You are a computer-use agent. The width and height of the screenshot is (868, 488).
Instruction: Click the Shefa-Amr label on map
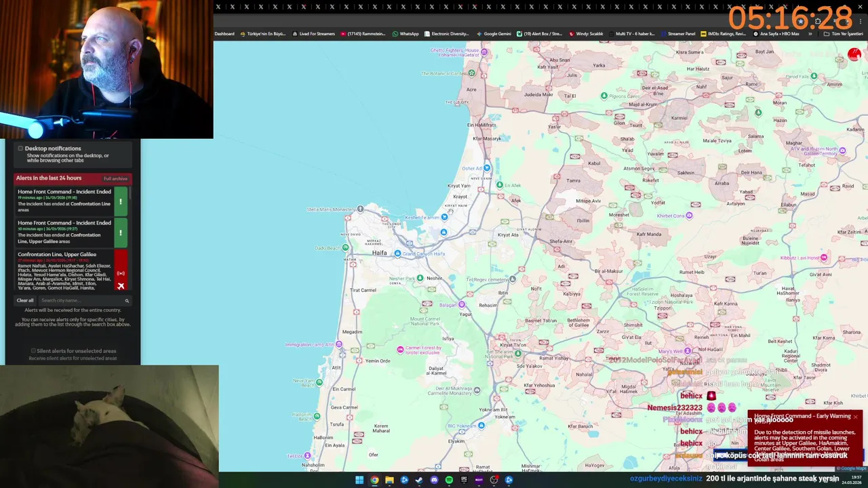coord(561,241)
